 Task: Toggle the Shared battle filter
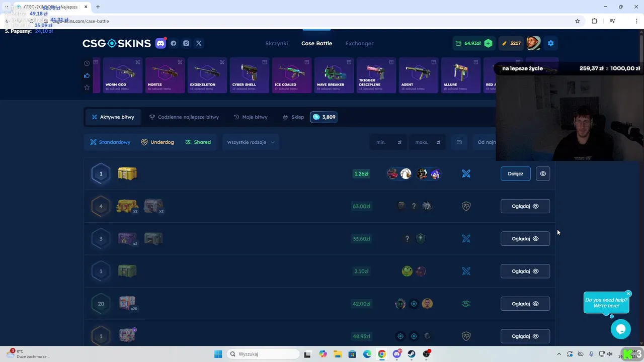tap(198, 142)
